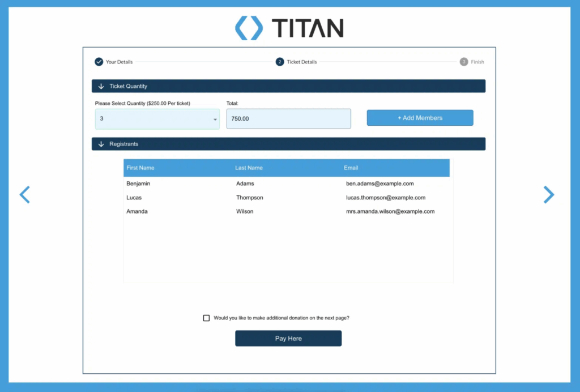580x392 pixels.
Task: Click the First Name column header
Action: (x=140, y=168)
